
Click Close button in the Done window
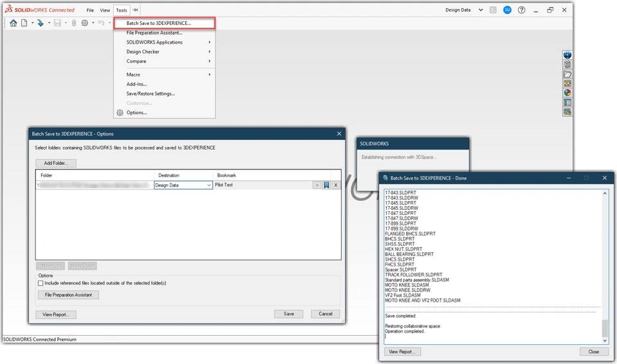click(594, 352)
